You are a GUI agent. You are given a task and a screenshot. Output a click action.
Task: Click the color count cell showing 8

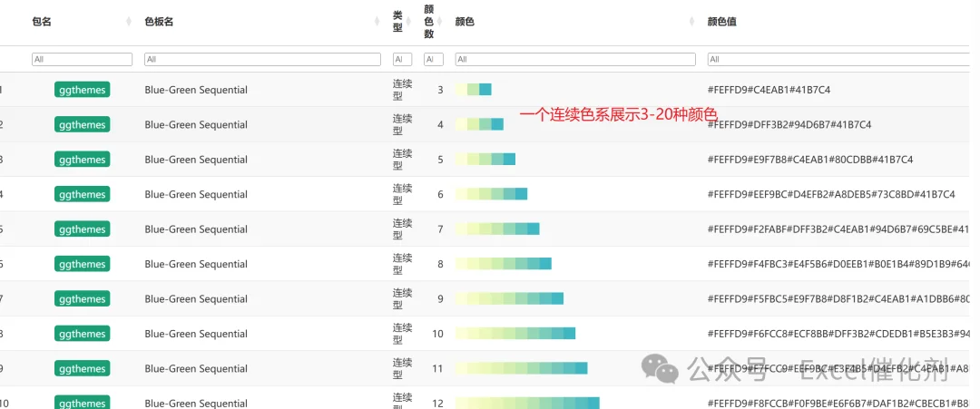440,264
